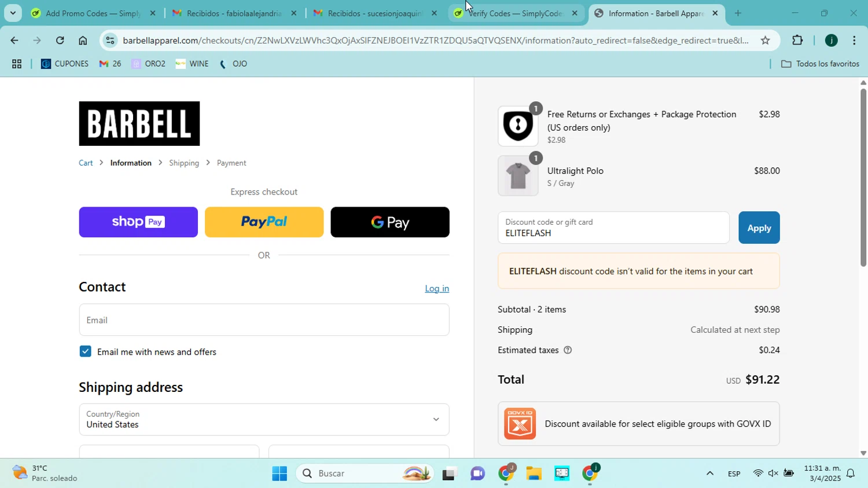Open File Explorer from taskbar
Viewport: 868px width, 488px height.
534,474
